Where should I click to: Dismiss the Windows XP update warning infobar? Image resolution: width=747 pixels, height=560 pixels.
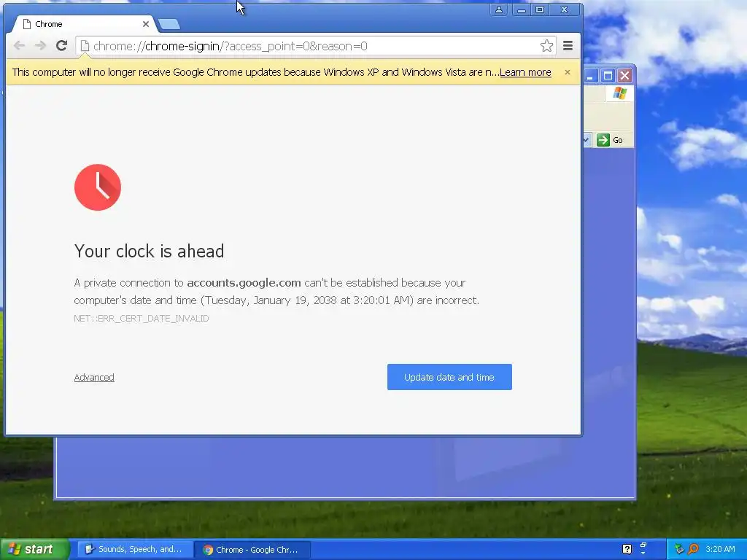click(x=568, y=72)
